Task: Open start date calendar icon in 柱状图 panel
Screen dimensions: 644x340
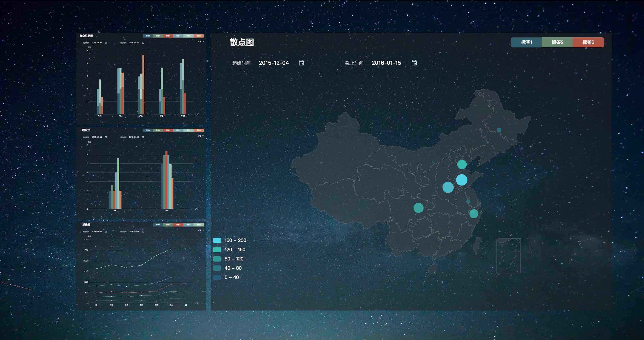Action: point(106,137)
